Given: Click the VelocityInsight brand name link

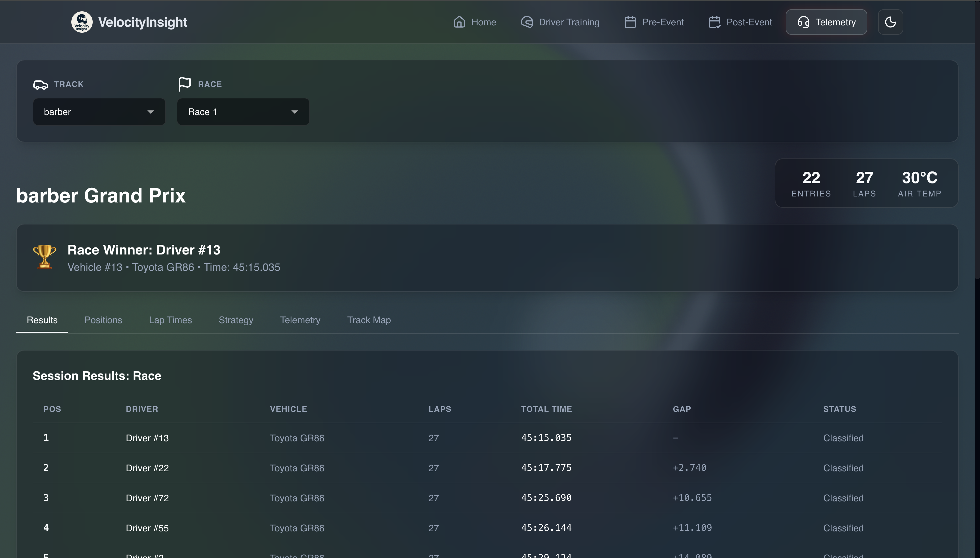Looking at the screenshot, I should [142, 22].
